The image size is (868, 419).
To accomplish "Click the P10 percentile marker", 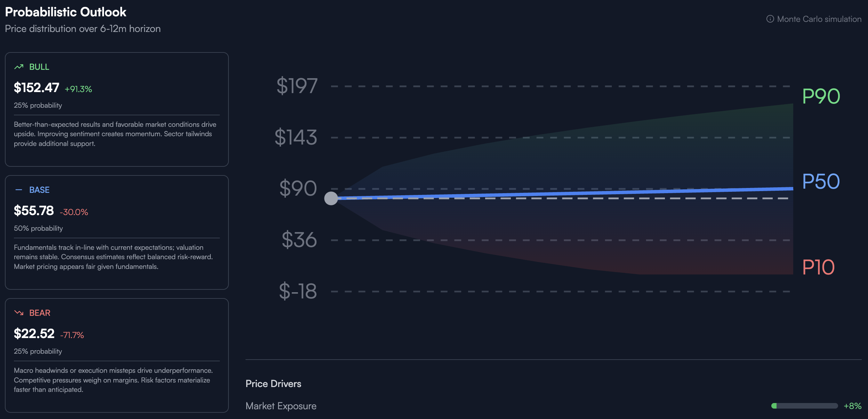I will [819, 268].
